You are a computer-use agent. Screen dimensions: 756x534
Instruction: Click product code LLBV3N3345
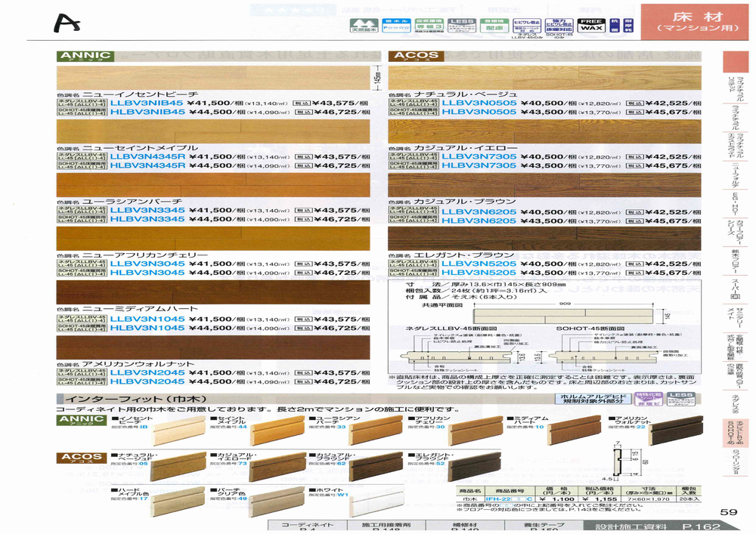pos(147,210)
